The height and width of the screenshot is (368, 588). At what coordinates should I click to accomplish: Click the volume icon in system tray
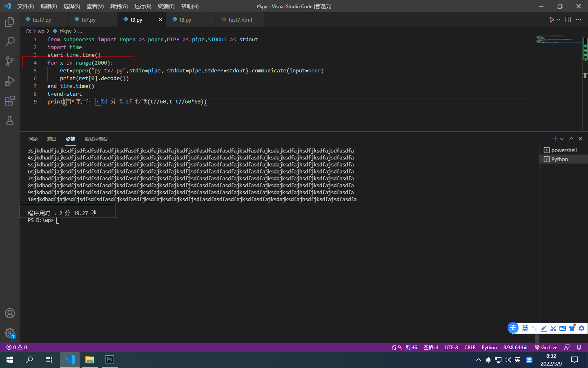pyautogui.click(x=508, y=360)
